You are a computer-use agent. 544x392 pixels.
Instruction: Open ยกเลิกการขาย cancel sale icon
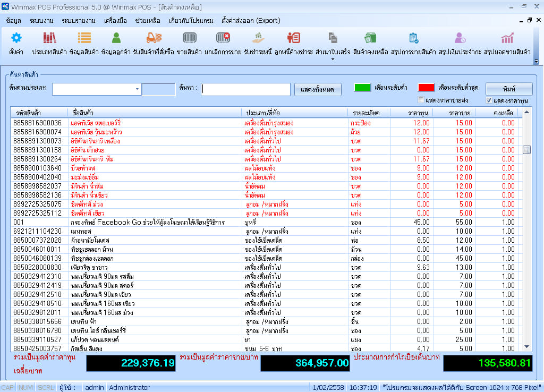[223, 38]
